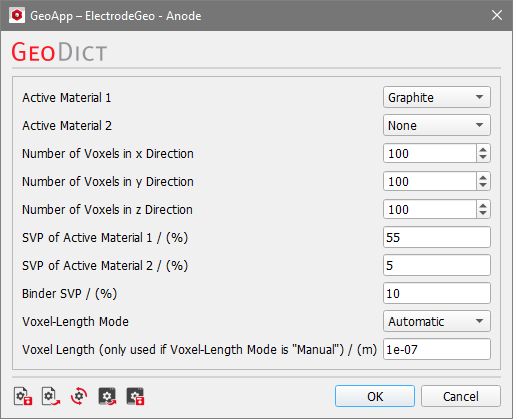
Task: Open the Active Material 2 dropdown
Action: point(437,125)
